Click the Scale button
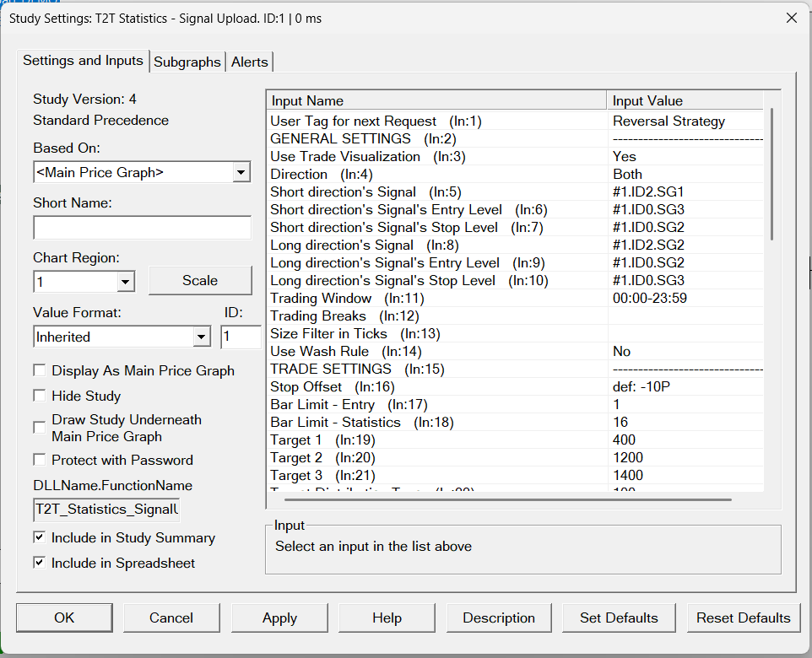Image resolution: width=812 pixels, height=658 pixels. [x=200, y=280]
